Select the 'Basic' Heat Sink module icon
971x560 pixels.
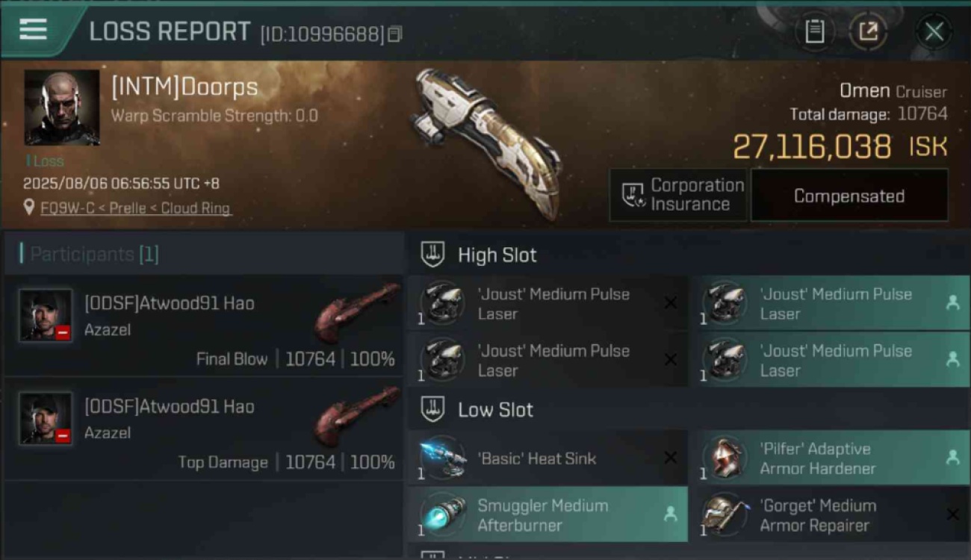click(443, 458)
